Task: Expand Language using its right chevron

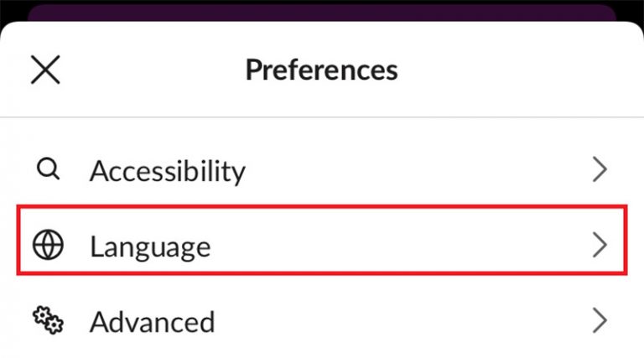Action: pos(599,246)
